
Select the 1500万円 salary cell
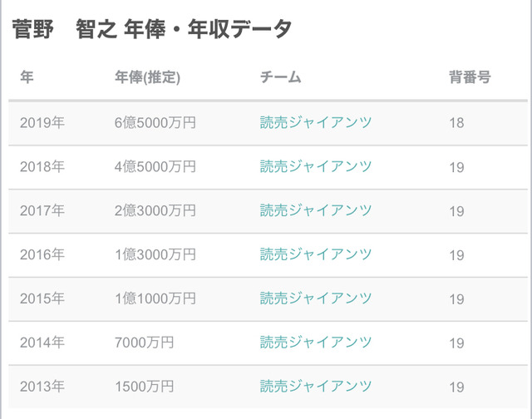click(145, 387)
